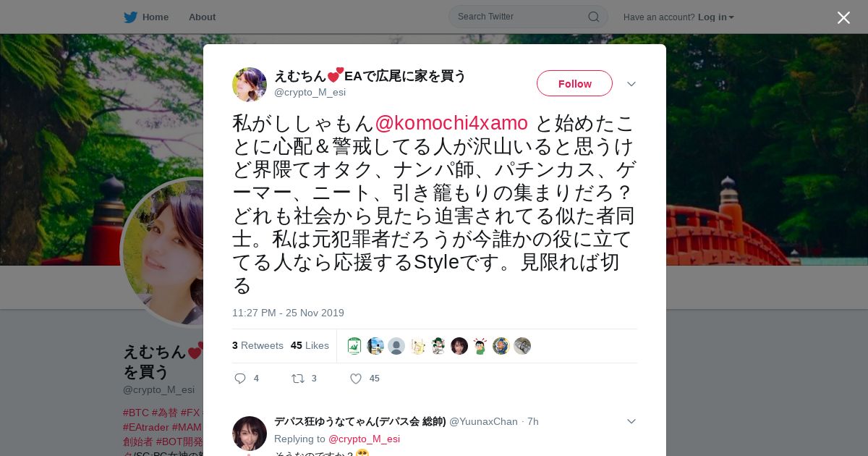Click the reply speech bubble icon
The height and width of the screenshot is (456, 868).
coord(240,378)
